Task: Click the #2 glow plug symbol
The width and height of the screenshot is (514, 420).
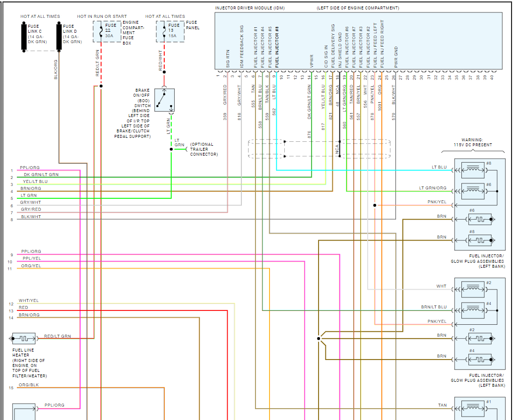Action: coord(480,338)
